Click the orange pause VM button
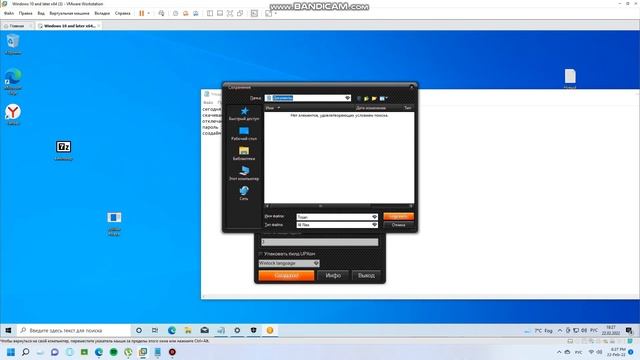 pos(142,13)
